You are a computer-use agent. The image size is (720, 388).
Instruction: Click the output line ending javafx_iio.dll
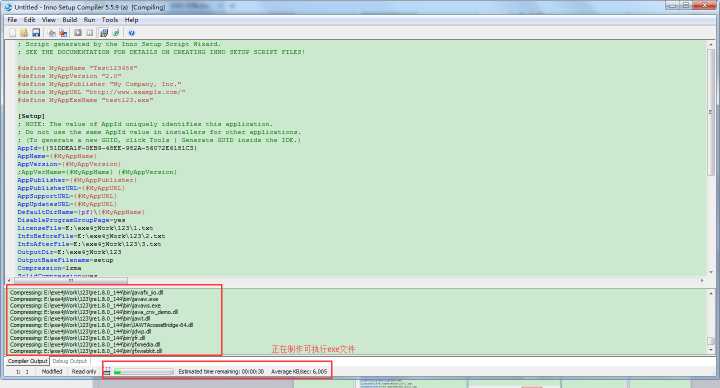coord(87,292)
